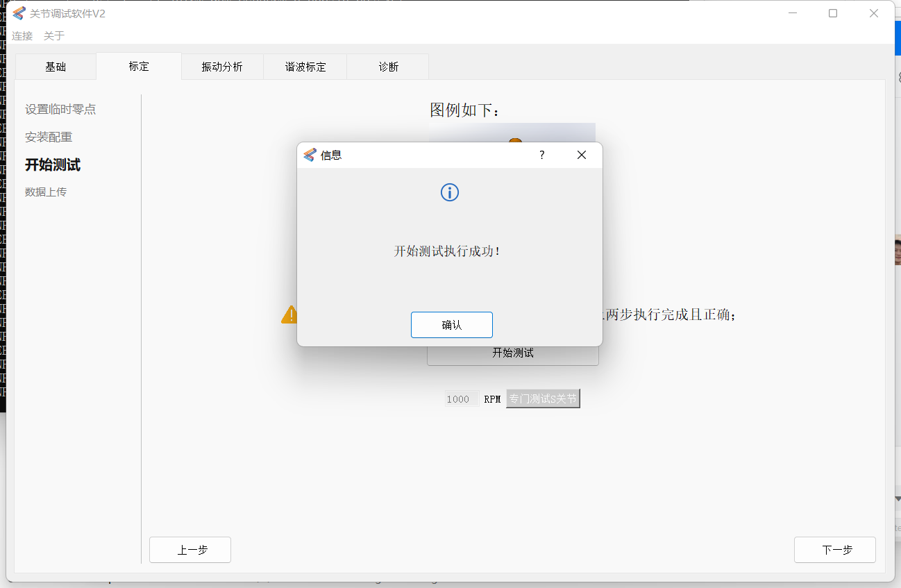Select the 设置临时零点 step in the sidebar
The image size is (901, 588).
60,109
